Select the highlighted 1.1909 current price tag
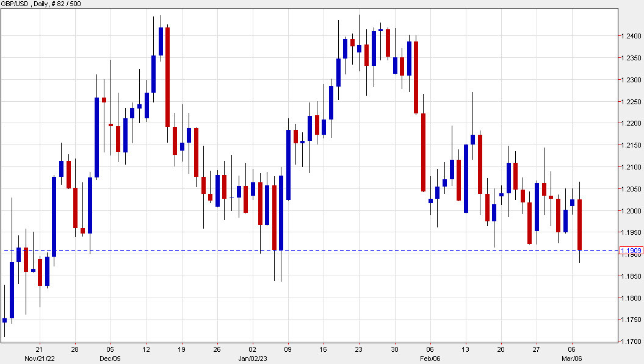 coord(631,251)
